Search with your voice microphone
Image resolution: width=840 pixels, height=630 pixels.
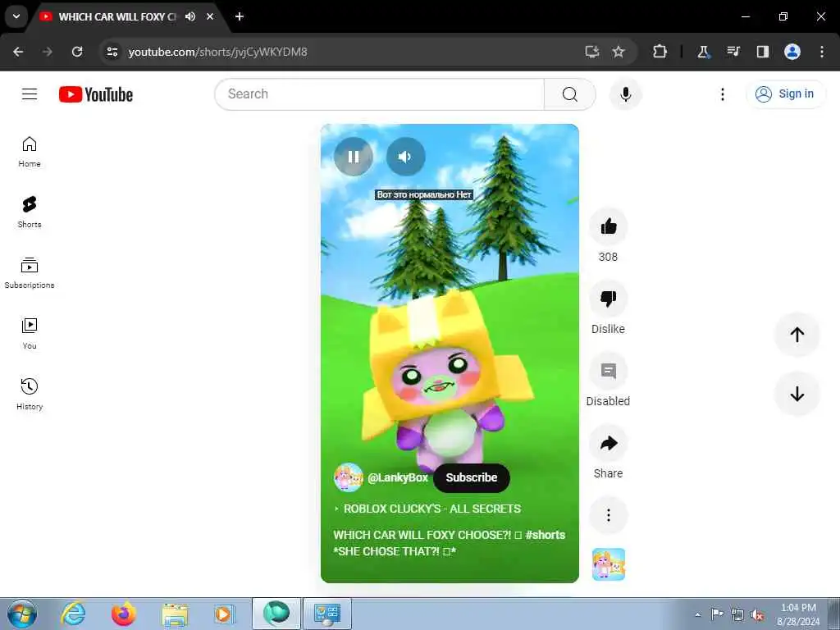point(625,94)
